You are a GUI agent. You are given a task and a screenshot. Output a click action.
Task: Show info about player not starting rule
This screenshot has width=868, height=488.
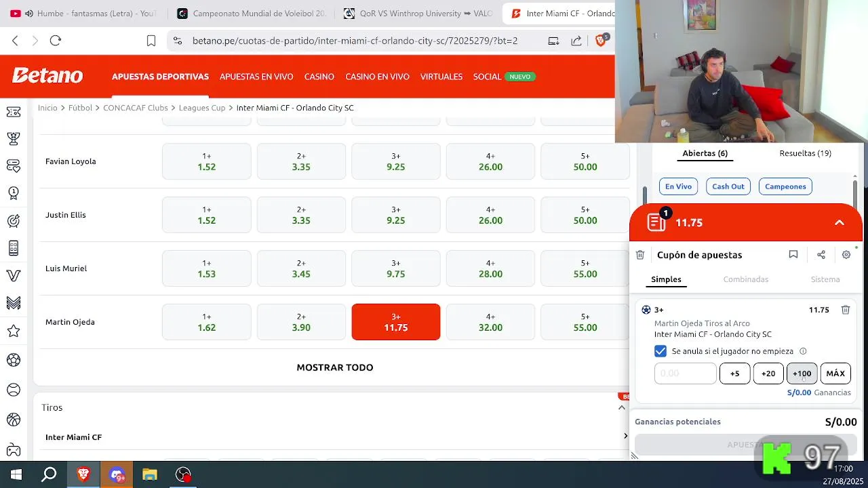pyautogui.click(x=803, y=351)
